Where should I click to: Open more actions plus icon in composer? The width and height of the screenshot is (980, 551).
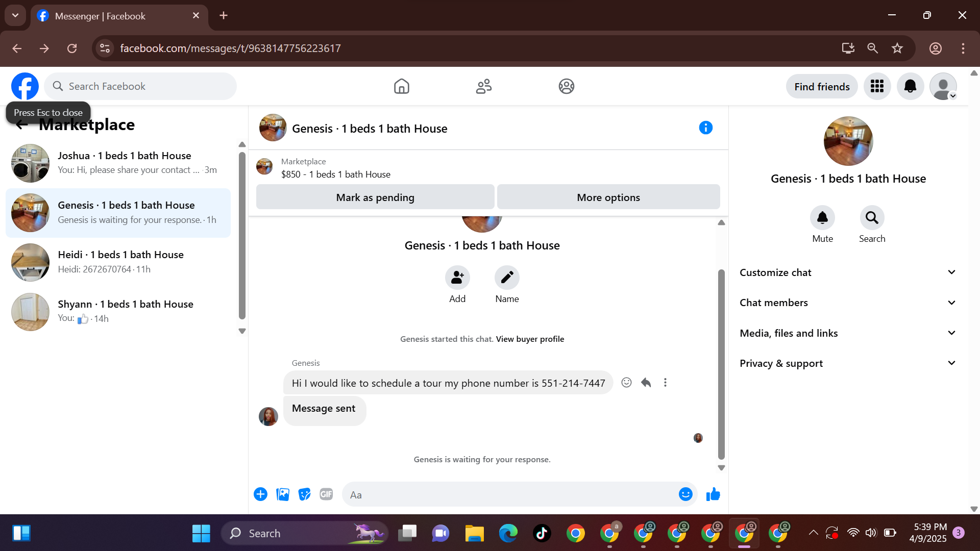coord(260,494)
